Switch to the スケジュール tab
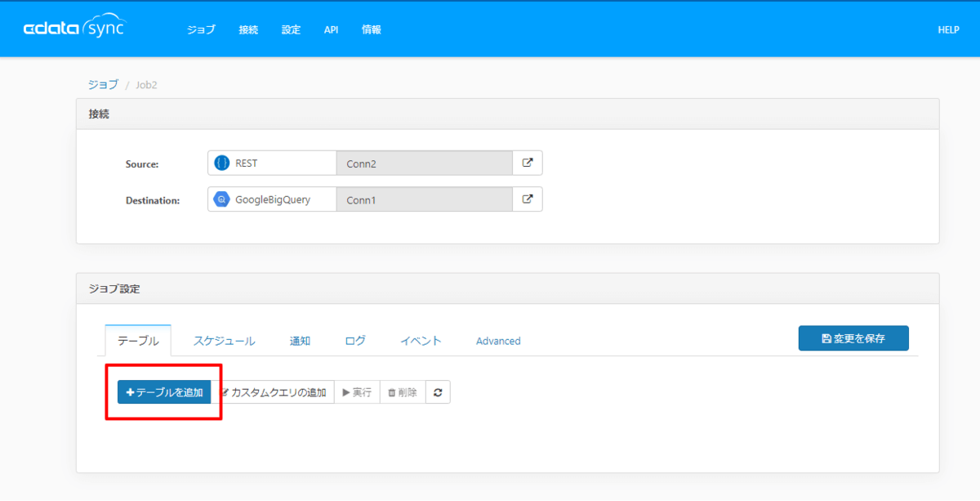This screenshot has width=980, height=501. click(x=224, y=341)
